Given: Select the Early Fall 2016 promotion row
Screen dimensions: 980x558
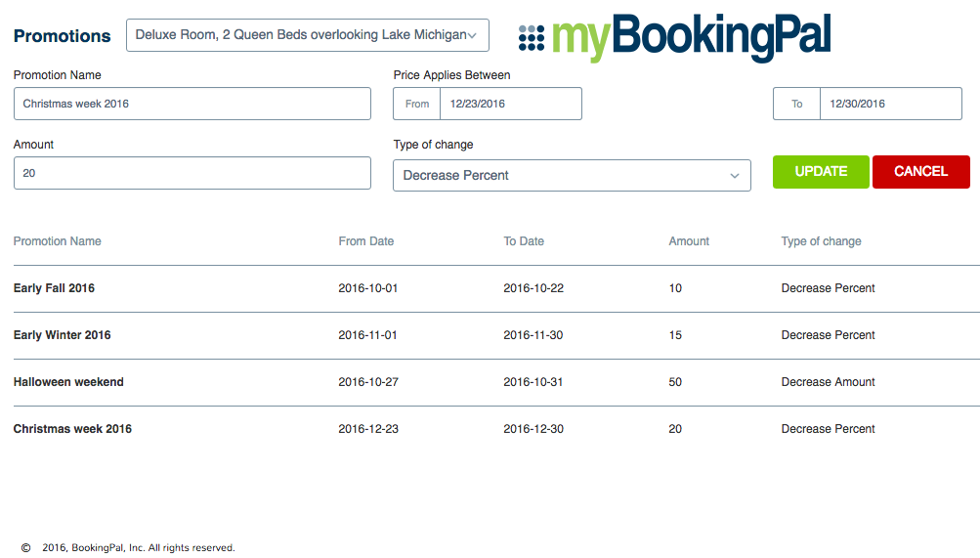Looking at the screenshot, I should pyautogui.click(x=55, y=288).
